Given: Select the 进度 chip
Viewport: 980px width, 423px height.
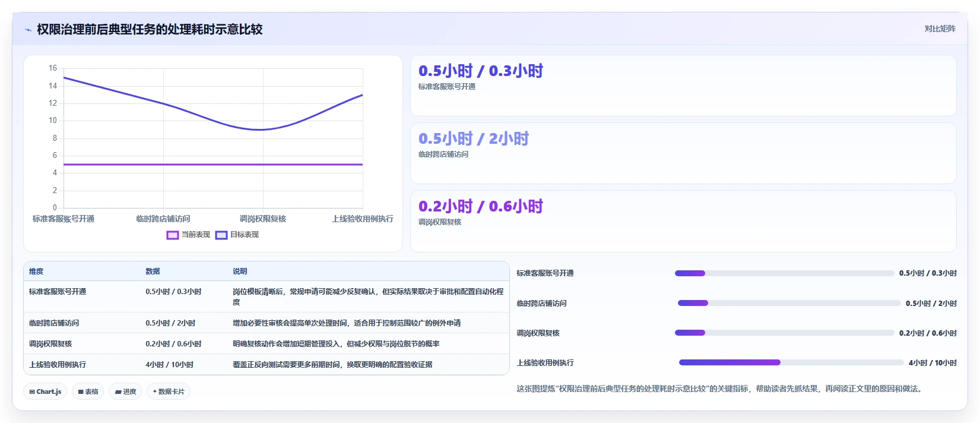Looking at the screenshot, I should [x=125, y=392].
